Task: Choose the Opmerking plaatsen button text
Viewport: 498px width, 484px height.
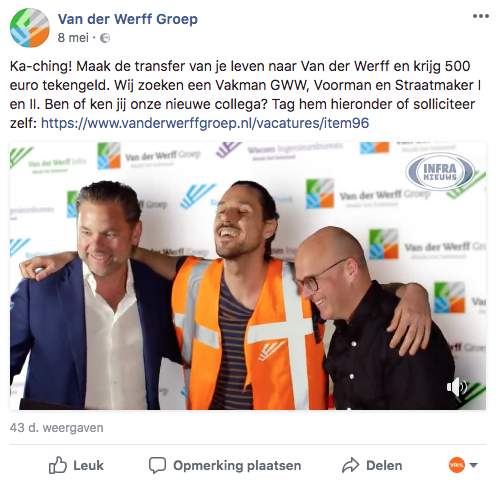Action: click(237, 465)
